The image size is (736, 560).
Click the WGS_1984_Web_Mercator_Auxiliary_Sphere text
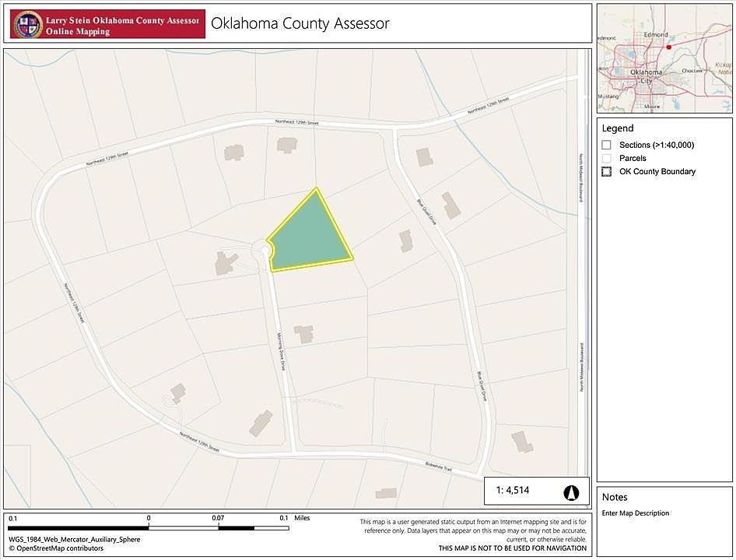point(74,539)
